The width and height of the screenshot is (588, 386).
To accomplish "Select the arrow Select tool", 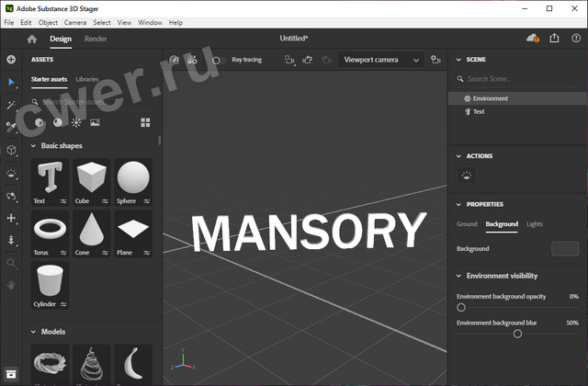I will (x=11, y=82).
